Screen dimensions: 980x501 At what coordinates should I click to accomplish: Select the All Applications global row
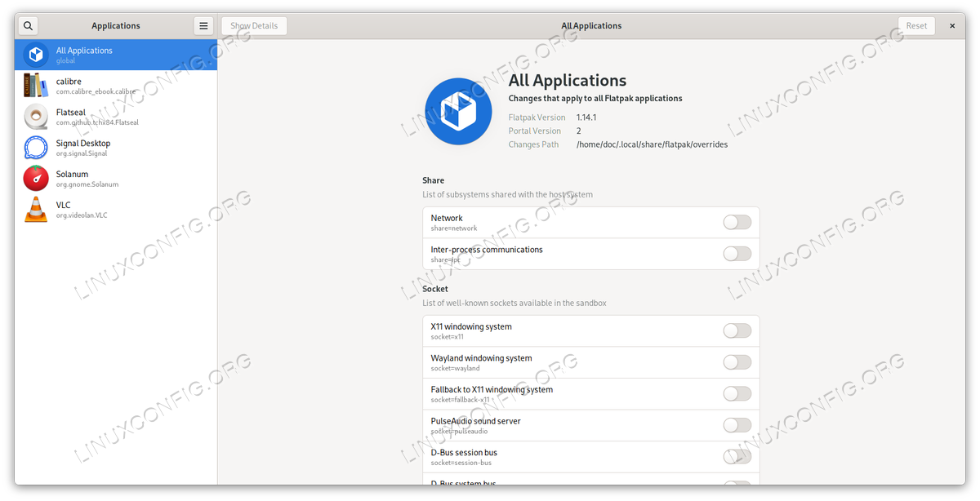tap(116, 55)
